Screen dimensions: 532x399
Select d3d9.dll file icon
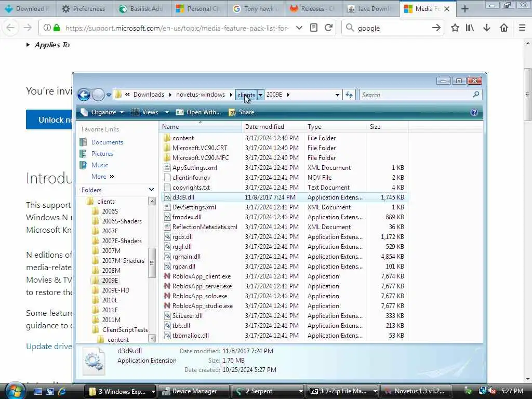click(167, 197)
